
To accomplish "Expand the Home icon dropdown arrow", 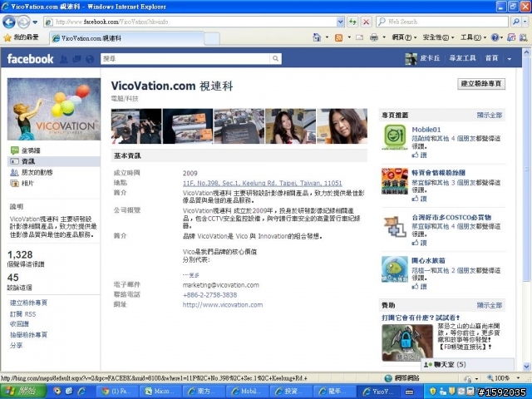I will click(327, 37).
